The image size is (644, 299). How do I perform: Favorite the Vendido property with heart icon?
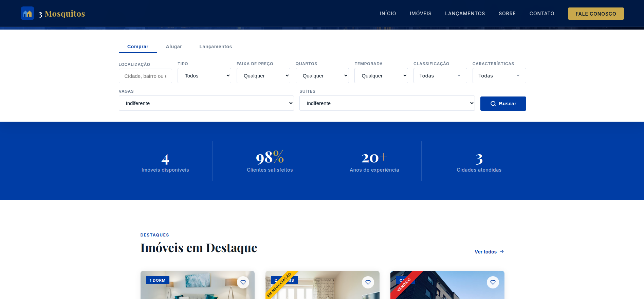tap(493, 282)
